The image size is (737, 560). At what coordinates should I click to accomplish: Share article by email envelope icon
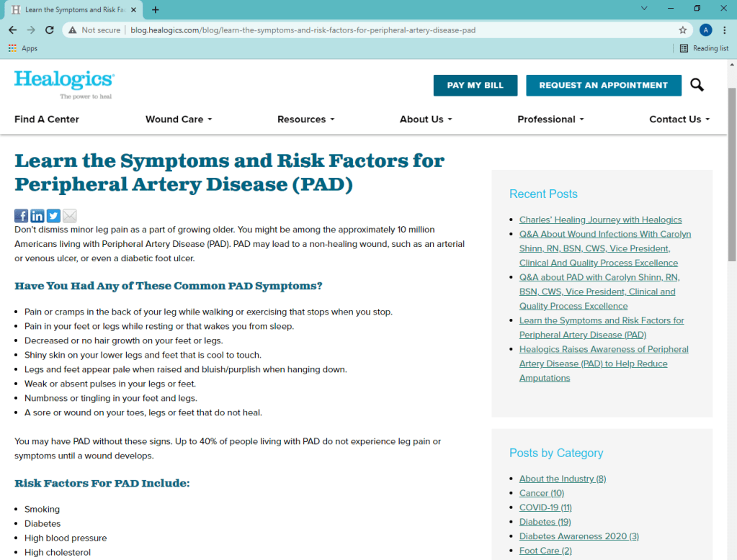(x=69, y=215)
